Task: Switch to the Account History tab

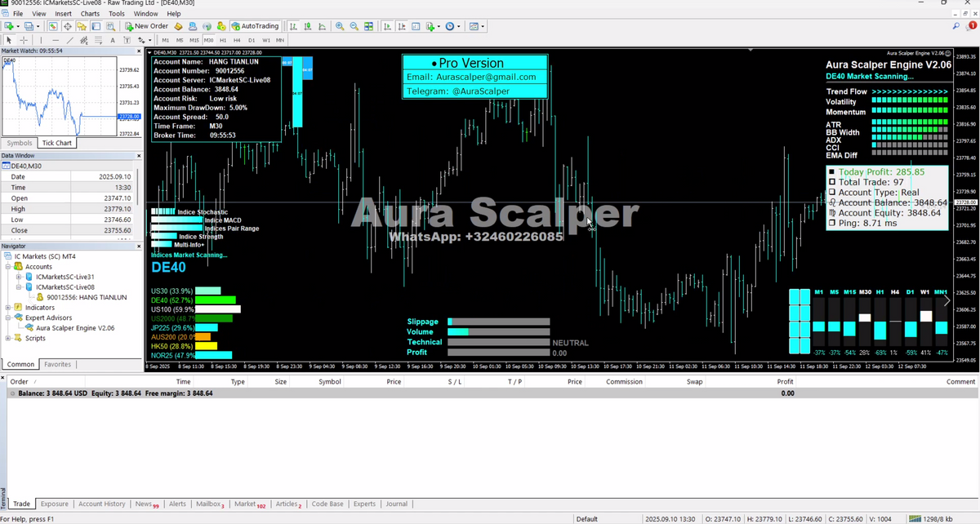Action: click(x=101, y=504)
